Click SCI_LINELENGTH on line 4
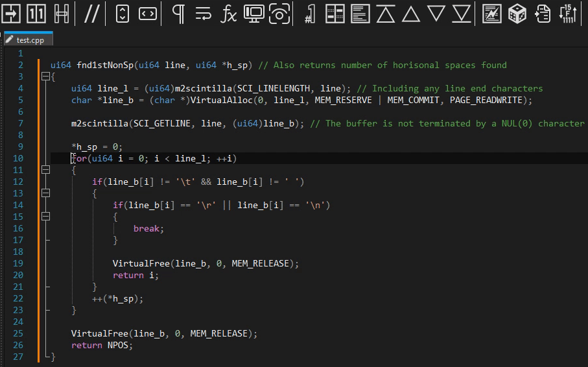Screen dimensions: 588x367 [274, 89]
